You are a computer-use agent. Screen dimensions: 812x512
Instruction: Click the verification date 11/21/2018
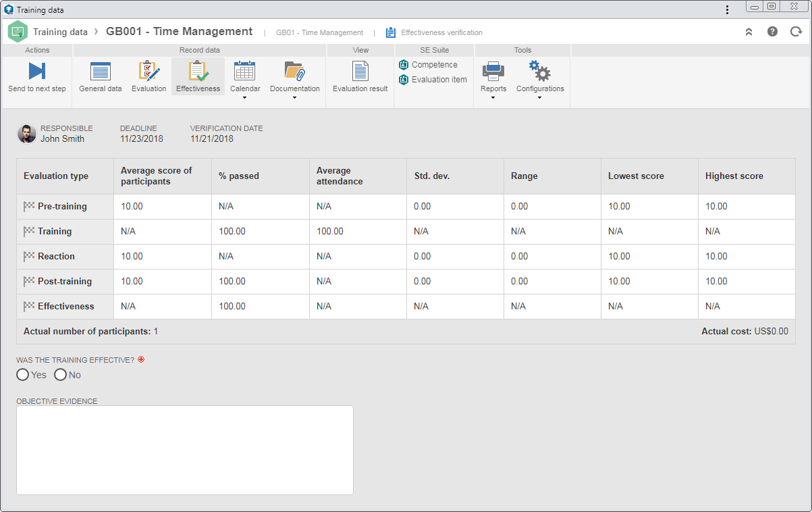pos(212,138)
